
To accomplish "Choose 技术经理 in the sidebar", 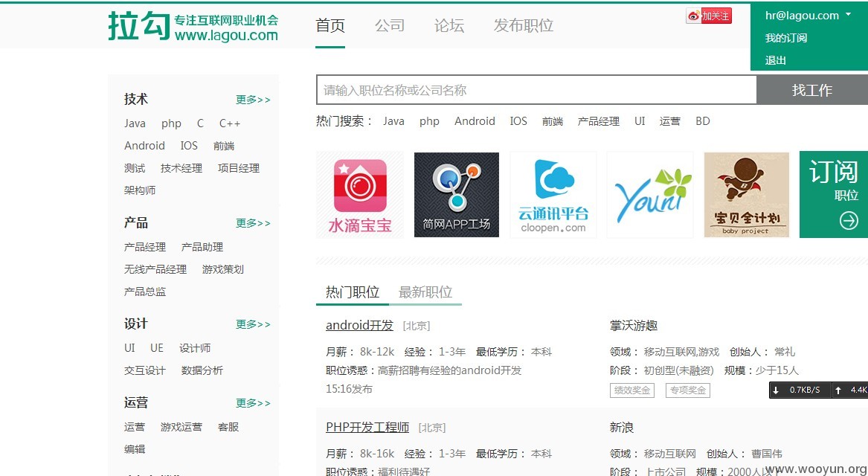I will point(181,168).
